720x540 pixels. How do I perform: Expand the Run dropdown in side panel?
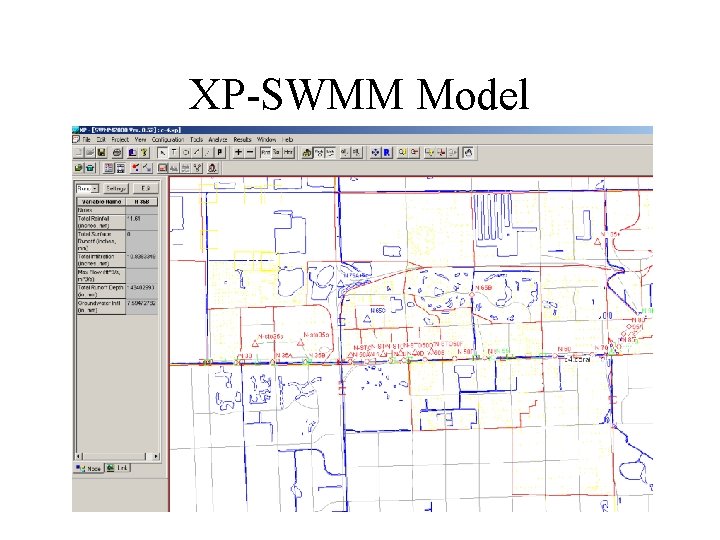point(95,189)
